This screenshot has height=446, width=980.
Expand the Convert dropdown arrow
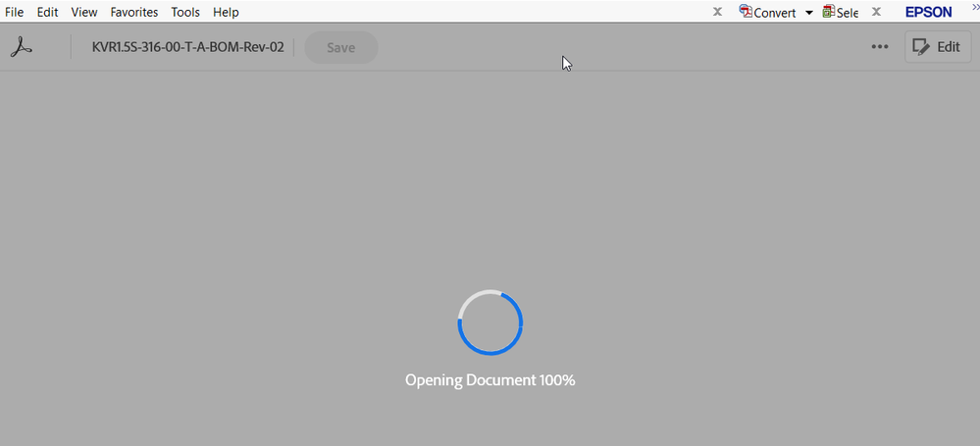click(x=808, y=13)
